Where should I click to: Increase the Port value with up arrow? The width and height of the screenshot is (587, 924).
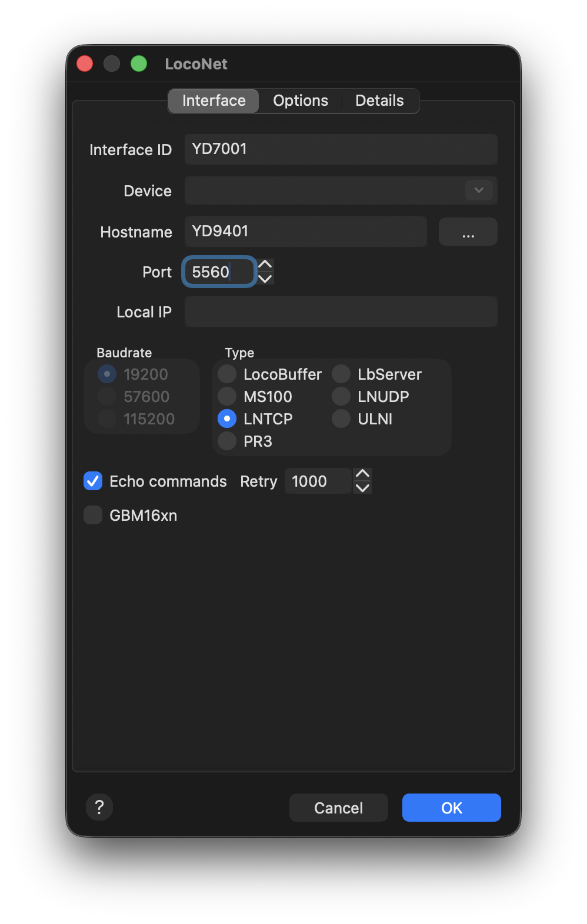[x=265, y=265]
